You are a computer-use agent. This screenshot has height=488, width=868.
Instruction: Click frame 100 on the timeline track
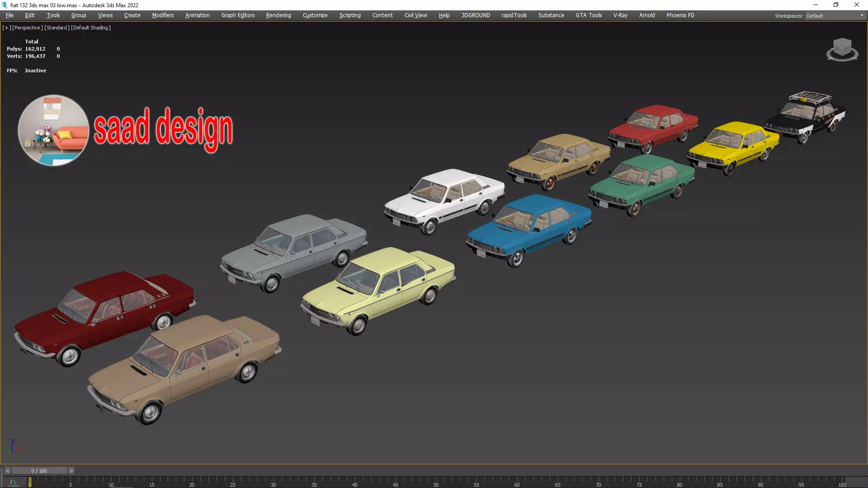pos(842,482)
